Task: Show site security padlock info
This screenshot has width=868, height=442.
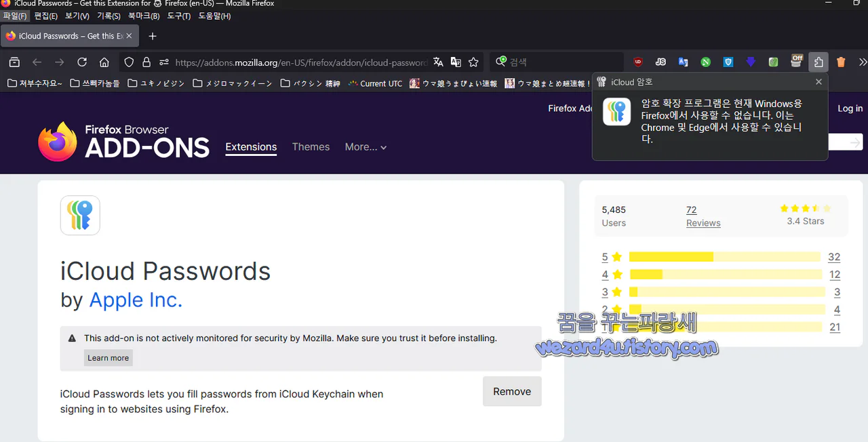Action: [x=146, y=62]
